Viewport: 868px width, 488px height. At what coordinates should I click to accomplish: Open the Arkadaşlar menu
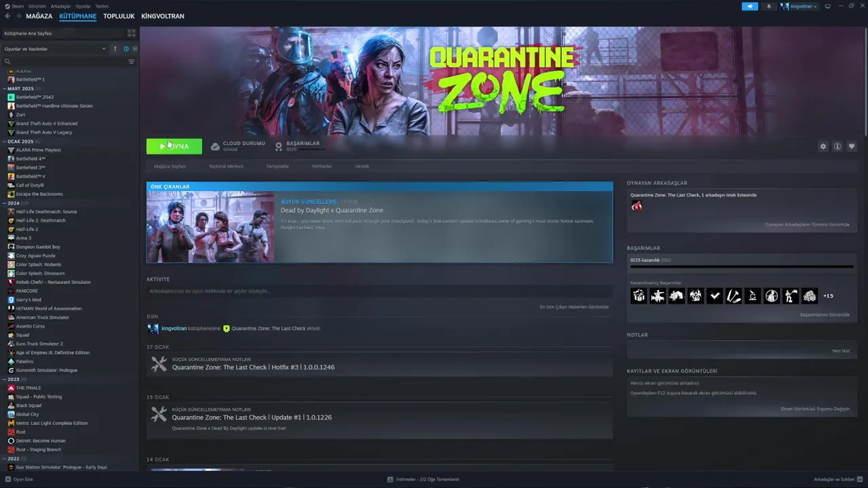[61, 6]
